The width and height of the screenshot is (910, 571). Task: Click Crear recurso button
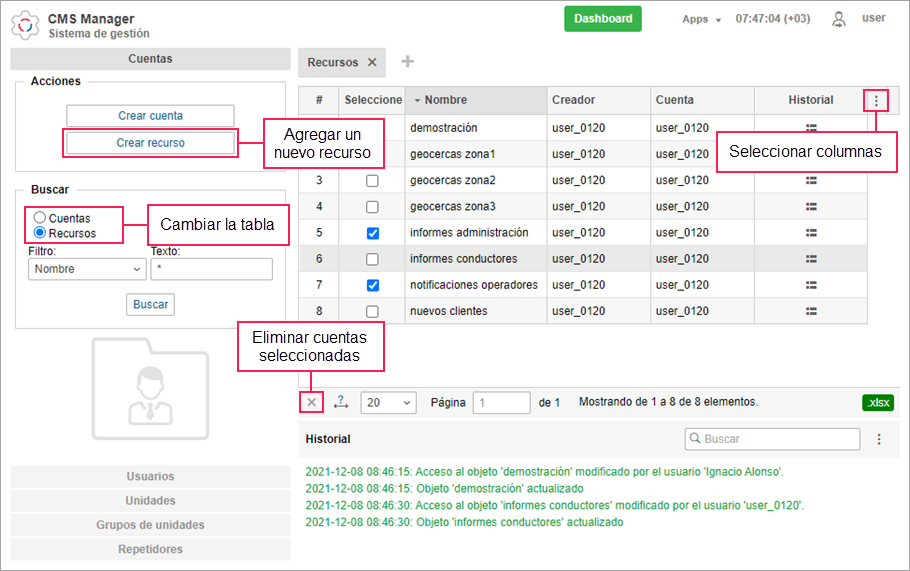click(x=150, y=143)
